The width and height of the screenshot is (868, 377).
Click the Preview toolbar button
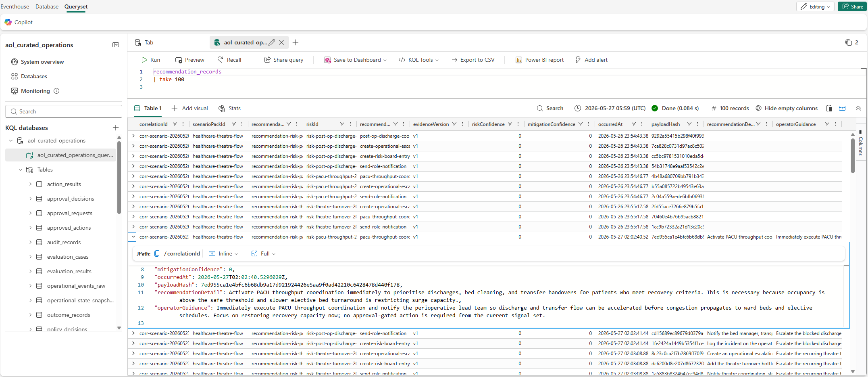click(190, 60)
